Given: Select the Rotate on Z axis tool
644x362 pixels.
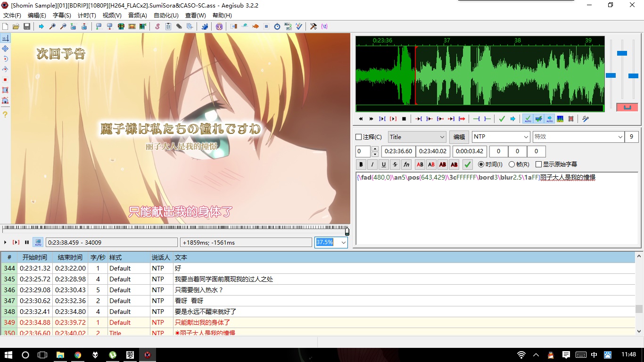Looking at the screenshot, I should click(5, 59).
